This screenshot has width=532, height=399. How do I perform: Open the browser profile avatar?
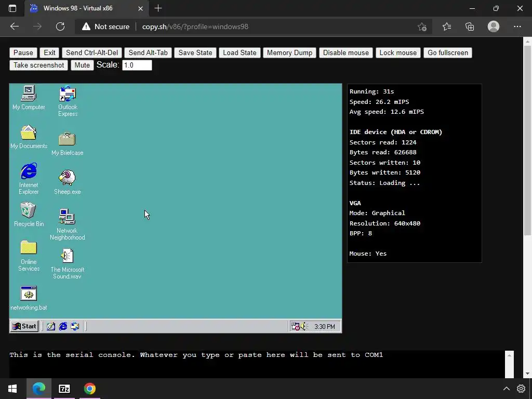tap(494, 26)
